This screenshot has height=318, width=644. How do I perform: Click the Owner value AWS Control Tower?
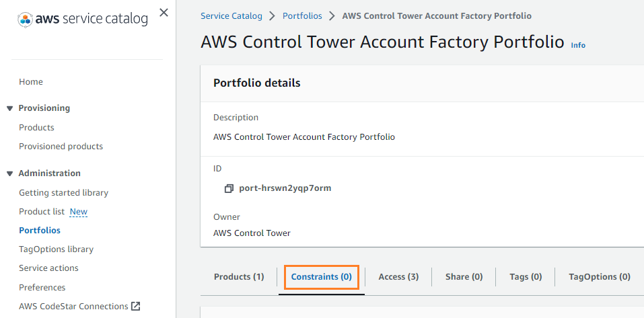pyautogui.click(x=252, y=233)
